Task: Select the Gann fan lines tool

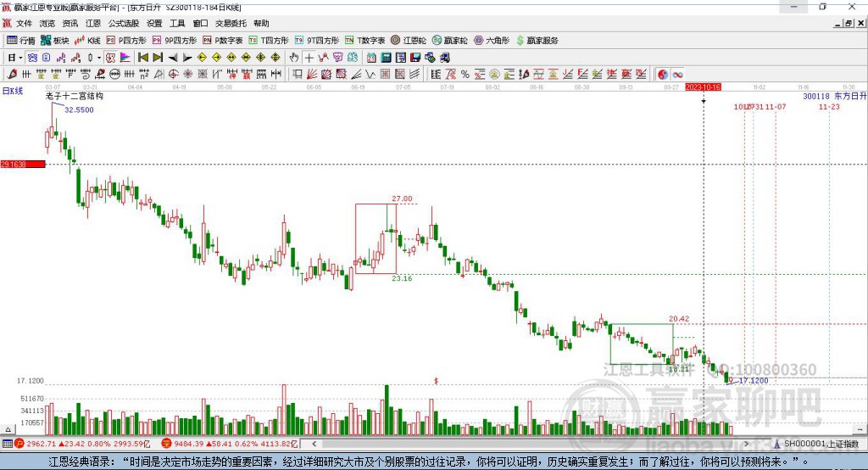Action: [x=312, y=75]
